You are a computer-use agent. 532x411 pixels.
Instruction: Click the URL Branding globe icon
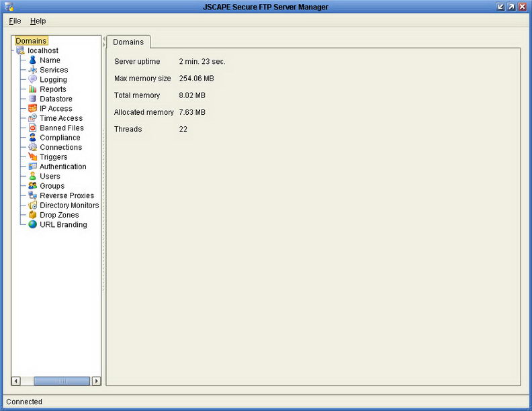32,224
